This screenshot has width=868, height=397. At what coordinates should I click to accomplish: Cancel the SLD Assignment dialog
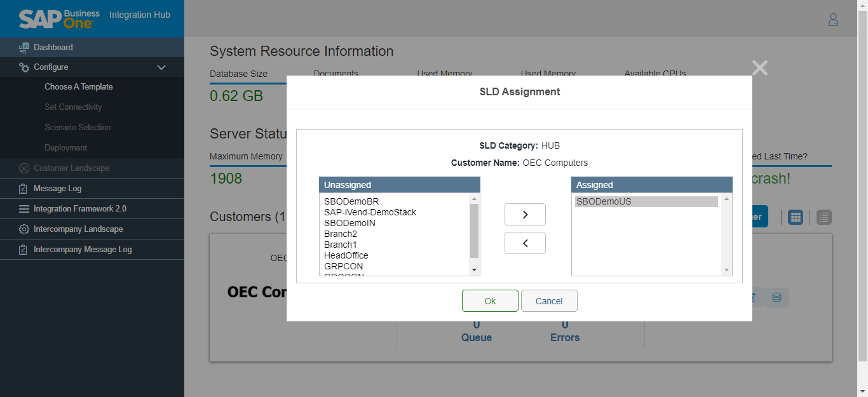[549, 301]
